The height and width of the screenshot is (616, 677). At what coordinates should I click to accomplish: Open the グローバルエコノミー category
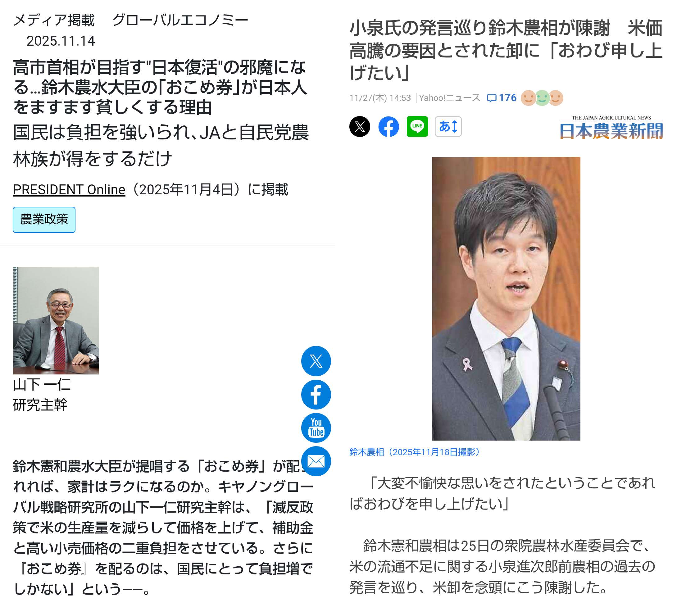[180, 20]
